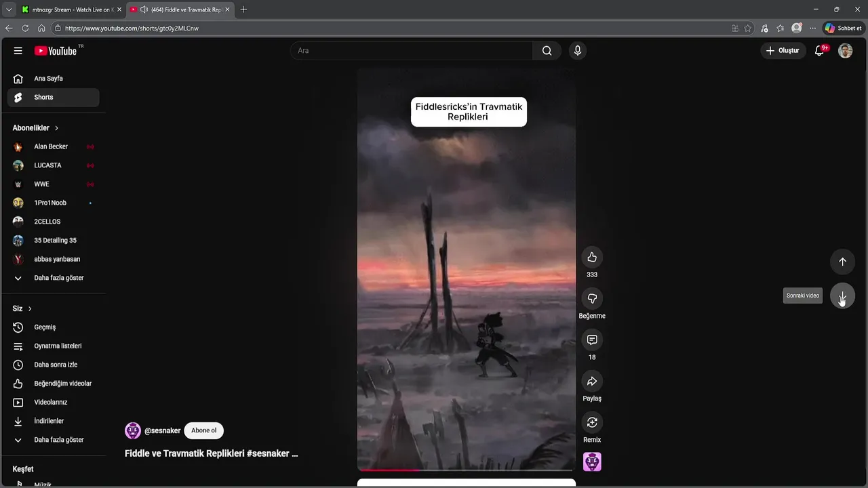868x488 pixels.
Task: Dislike the short via Beğenme
Action: 592,298
